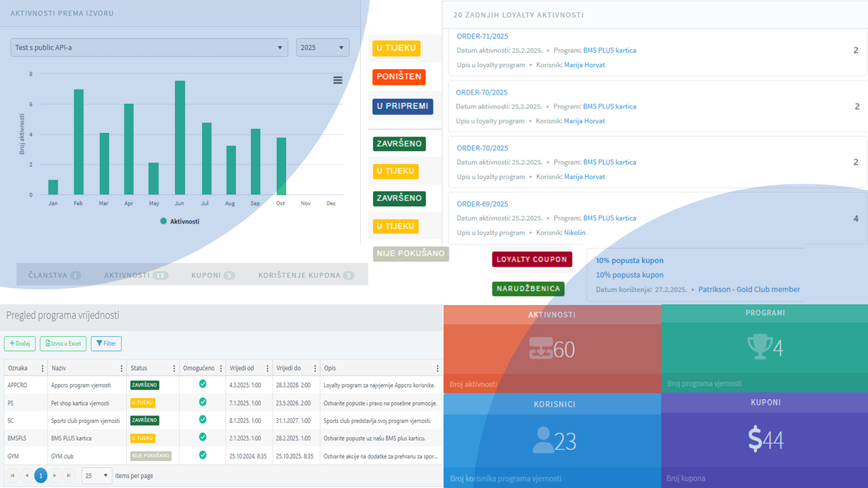Click the count 4 beside ORDER-69/2025
Image resolution: width=868 pixels, height=488 pixels.
point(856,218)
